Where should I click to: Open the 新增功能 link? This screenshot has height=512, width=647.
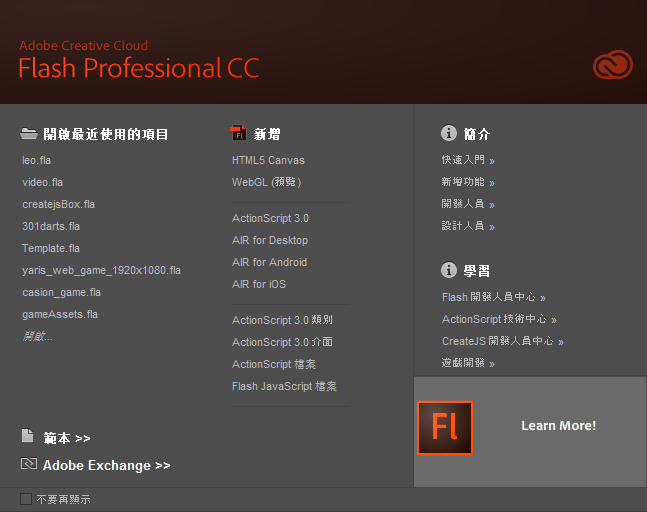[x=468, y=182]
